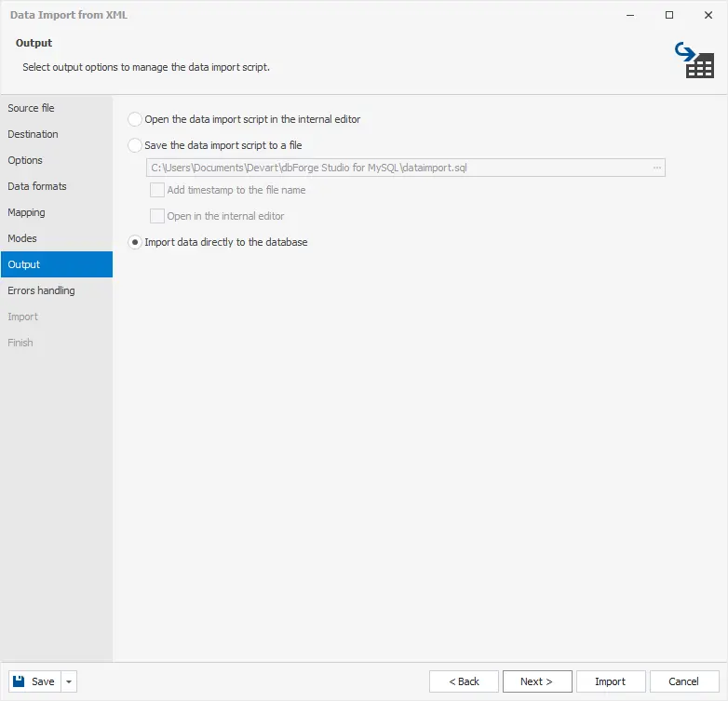
Task: Check Open in the internal editor option
Action: pyautogui.click(x=157, y=216)
